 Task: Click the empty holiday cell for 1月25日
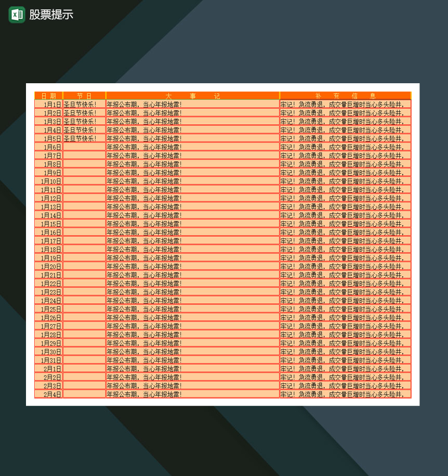pyautogui.click(x=84, y=310)
